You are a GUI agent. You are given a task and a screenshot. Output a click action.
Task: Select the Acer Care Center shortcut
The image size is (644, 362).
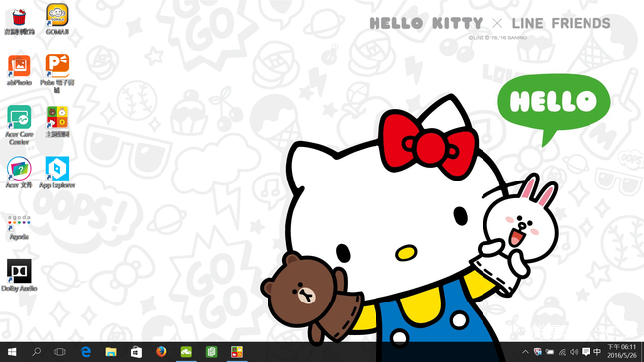[x=19, y=125]
